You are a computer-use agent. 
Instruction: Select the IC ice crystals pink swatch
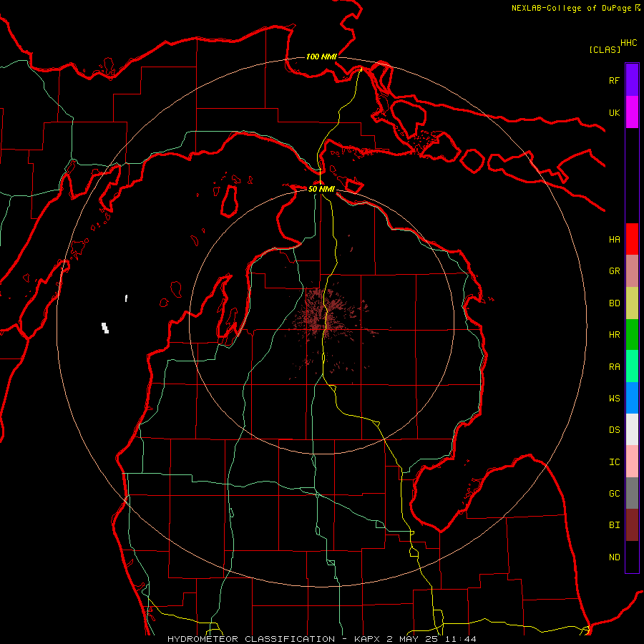[x=632, y=462]
